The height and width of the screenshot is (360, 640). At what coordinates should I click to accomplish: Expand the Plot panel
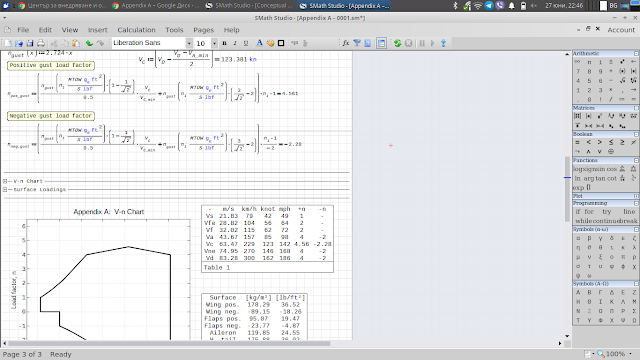pyautogui.click(x=636, y=196)
